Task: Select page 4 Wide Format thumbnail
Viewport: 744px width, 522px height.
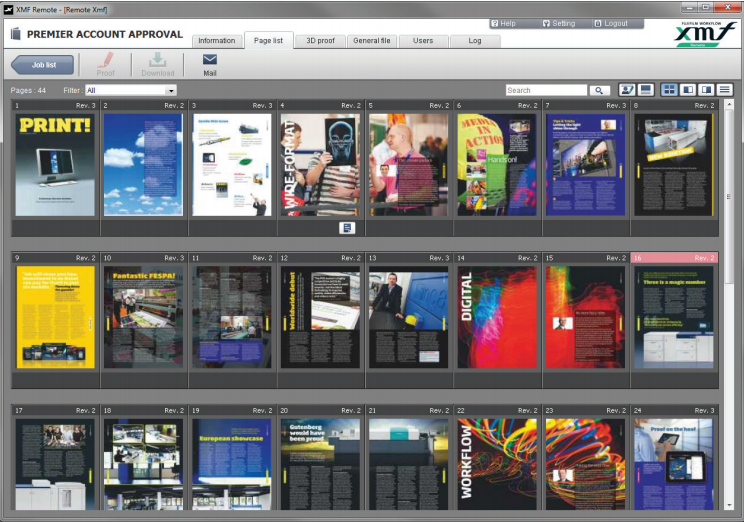Action: click(x=320, y=165)
